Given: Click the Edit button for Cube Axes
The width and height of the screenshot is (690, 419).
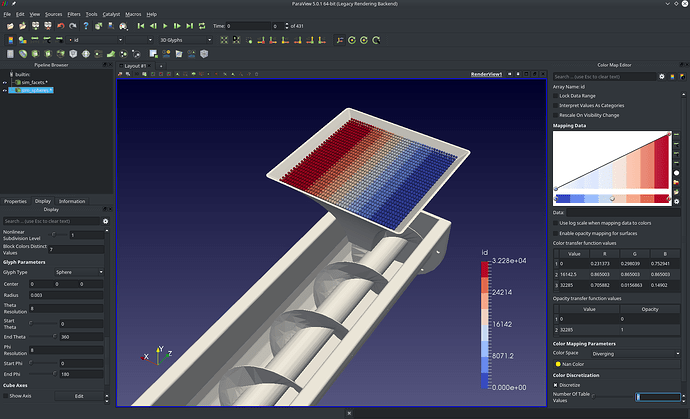Looking at the screenshot, I should tap(79, 396).
